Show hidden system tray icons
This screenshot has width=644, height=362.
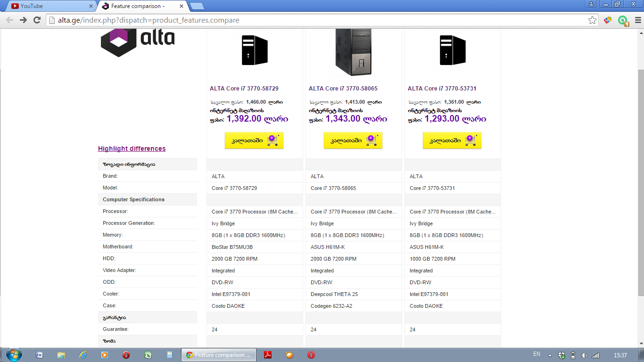[x=550, y=355]
